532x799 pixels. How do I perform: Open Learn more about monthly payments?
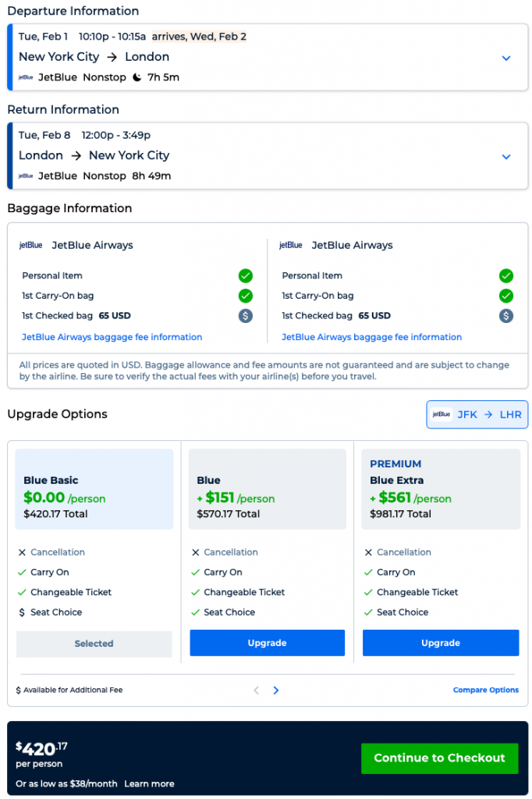click(x=149, y=783)
